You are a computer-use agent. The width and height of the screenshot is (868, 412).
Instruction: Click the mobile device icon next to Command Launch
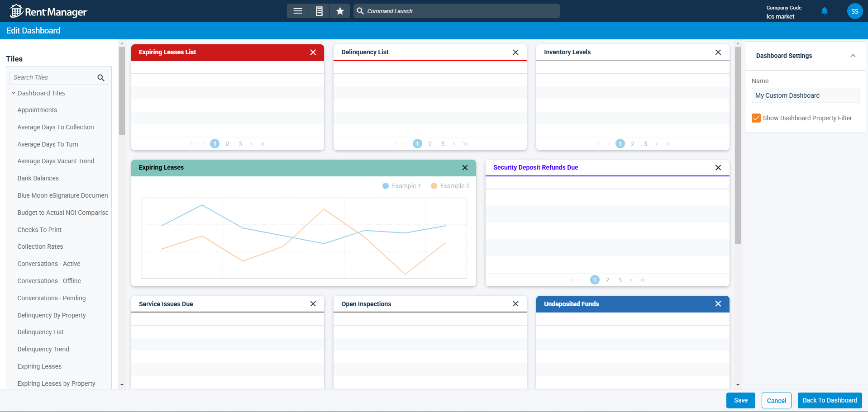(319, 11)
